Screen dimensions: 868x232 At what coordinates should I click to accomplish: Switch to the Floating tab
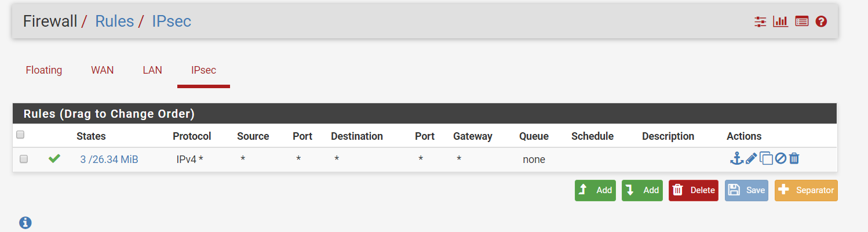click(44, 70)
